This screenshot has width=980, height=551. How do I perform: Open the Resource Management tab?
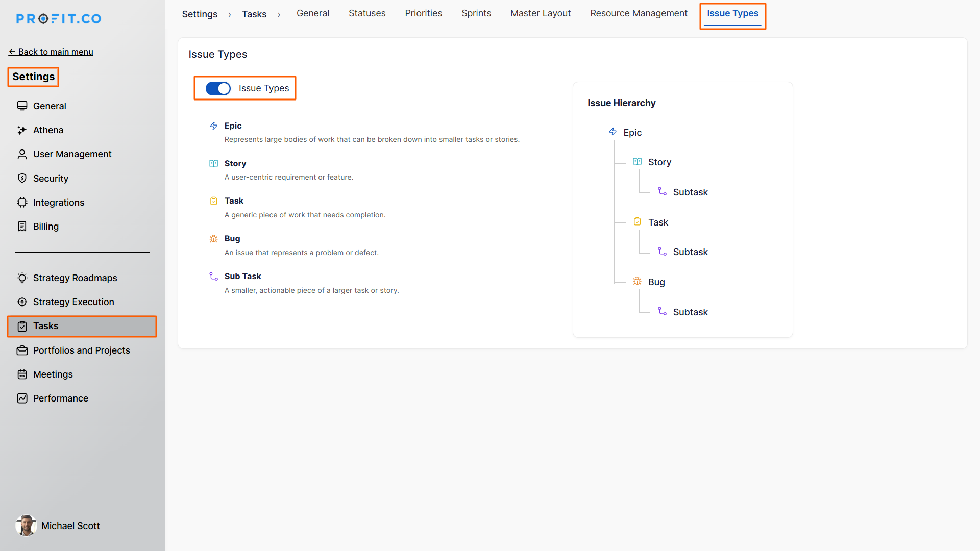coord(639,13)
